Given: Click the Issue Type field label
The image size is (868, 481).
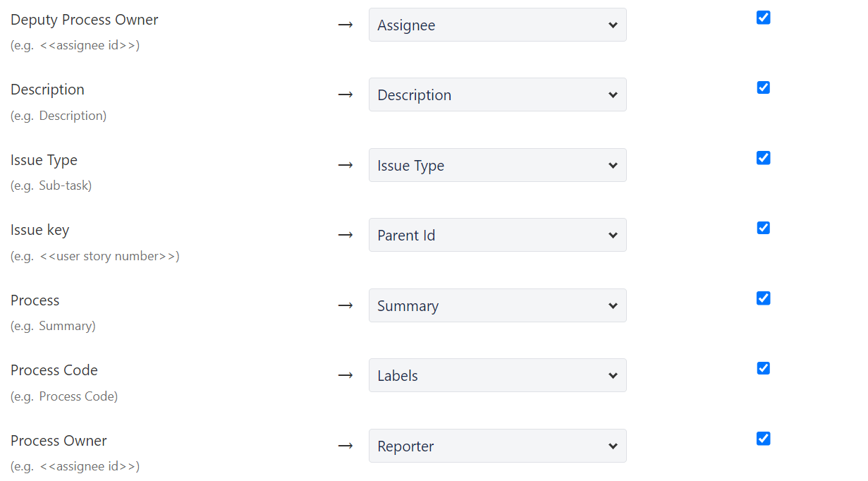Looking at the screenshot, I should coord(44,160).
